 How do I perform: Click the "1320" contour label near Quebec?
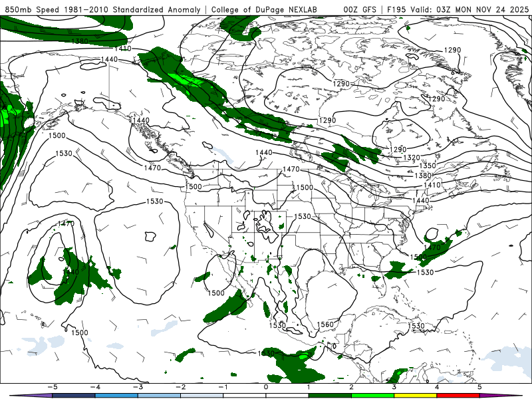click(x=412, y=158)
